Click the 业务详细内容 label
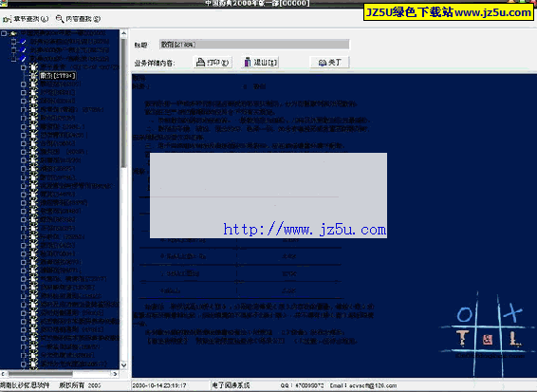The image size is (537, 392). coord(155,64)
